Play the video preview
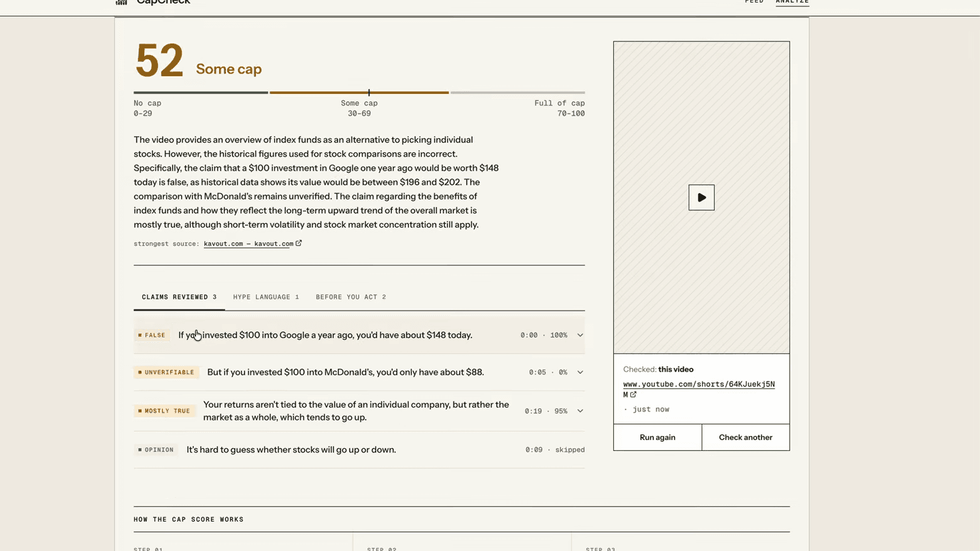 point(701,197)
